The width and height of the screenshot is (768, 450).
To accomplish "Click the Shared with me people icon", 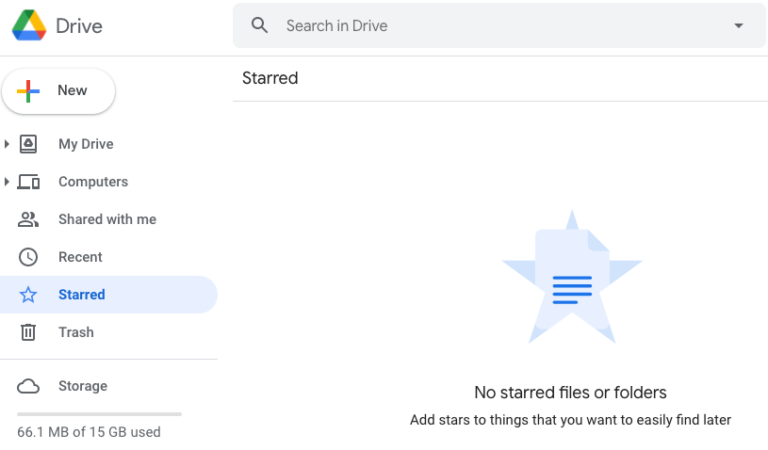I will point(29,219).
